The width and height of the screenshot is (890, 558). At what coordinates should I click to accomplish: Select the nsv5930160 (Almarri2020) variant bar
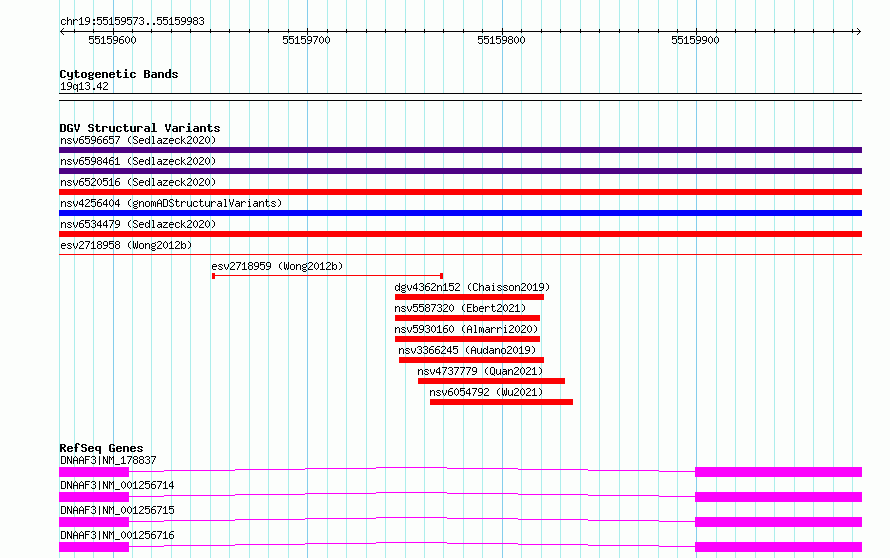point(467,339)
